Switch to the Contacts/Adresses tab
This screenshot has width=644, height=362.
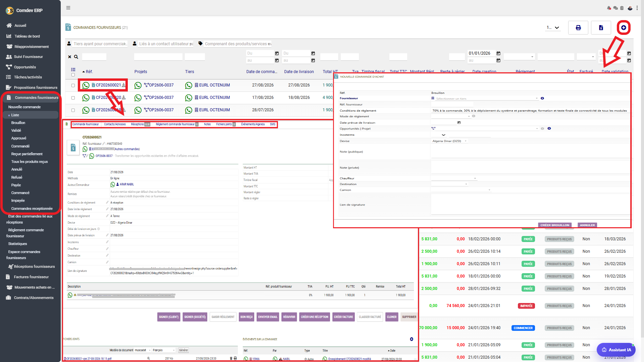[x=115, y=124]
